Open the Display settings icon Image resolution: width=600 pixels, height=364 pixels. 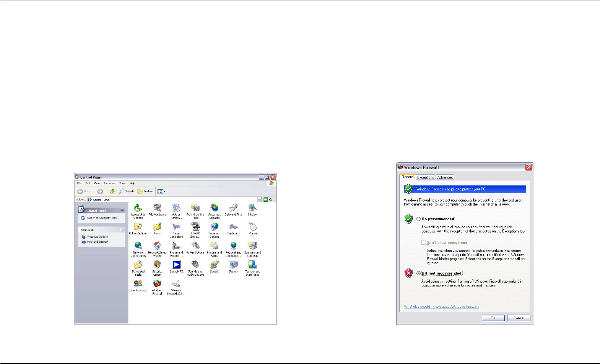pos(252,210)
